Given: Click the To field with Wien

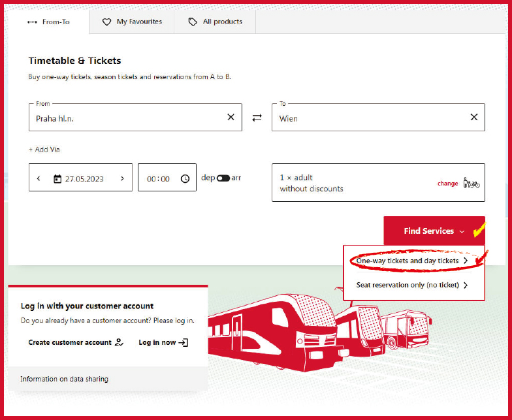Looking at the screenshot, I should point(378,118).
